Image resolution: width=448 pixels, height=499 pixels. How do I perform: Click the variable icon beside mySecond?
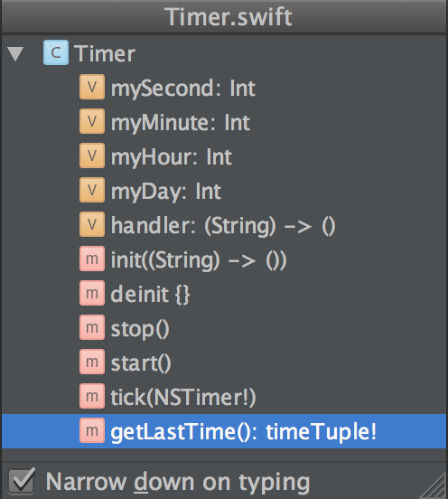click(92, 87)
